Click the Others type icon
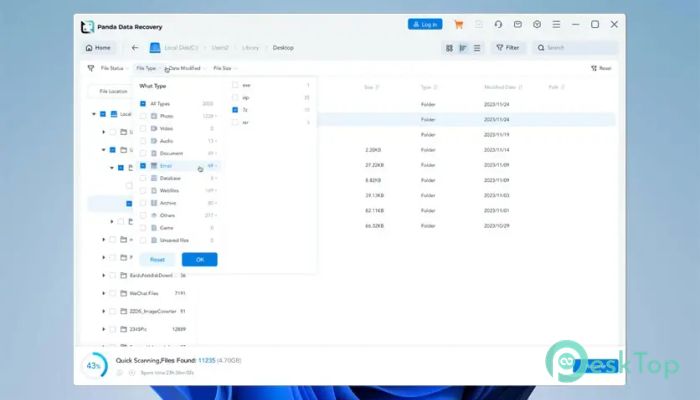This screenshot has width=700, height=400. 154,215
